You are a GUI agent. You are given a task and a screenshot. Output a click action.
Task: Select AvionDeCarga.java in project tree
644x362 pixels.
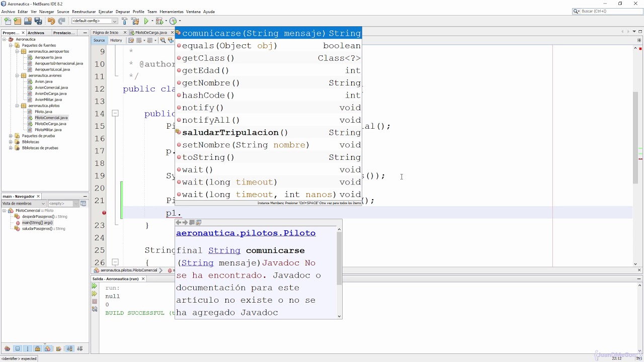click(50, 94)
